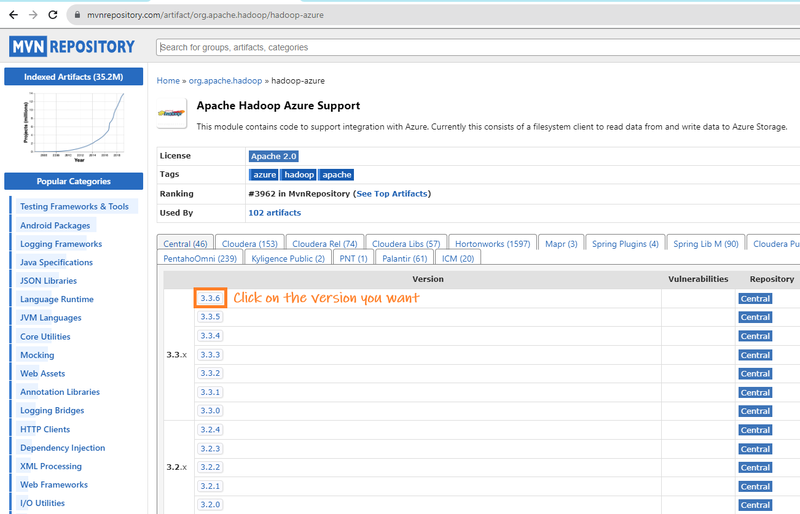Open the Dependency Injection category
The width and height of the screenshot is (800, 514).
[x=63, y=448]
